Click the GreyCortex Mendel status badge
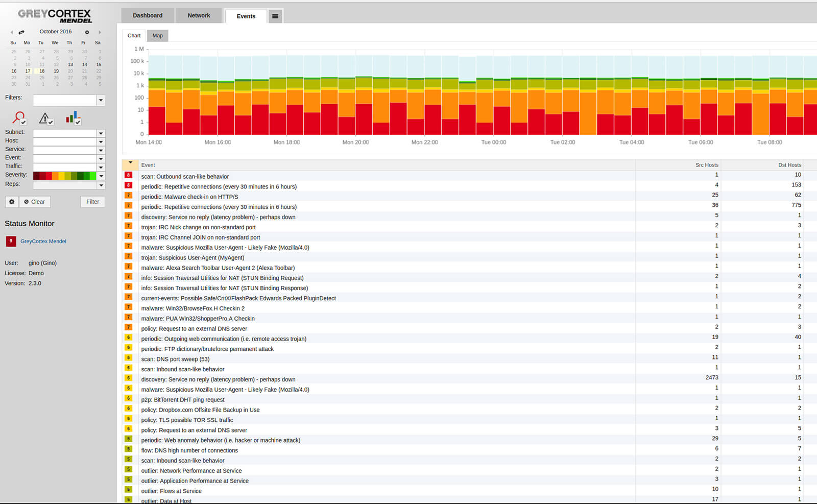 11,241
